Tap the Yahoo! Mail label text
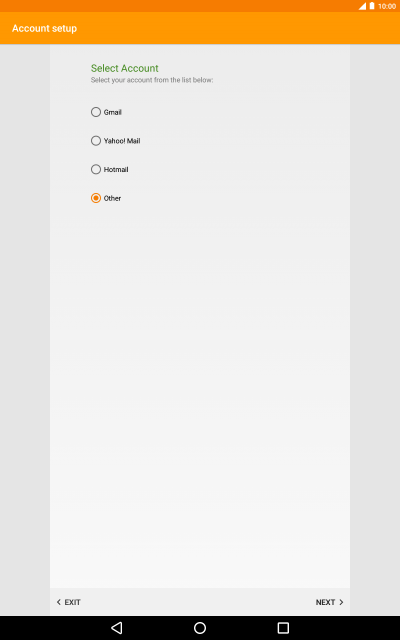Image resolution: width=400 pixels, height=640 pixels. click(x=122, y=141)
